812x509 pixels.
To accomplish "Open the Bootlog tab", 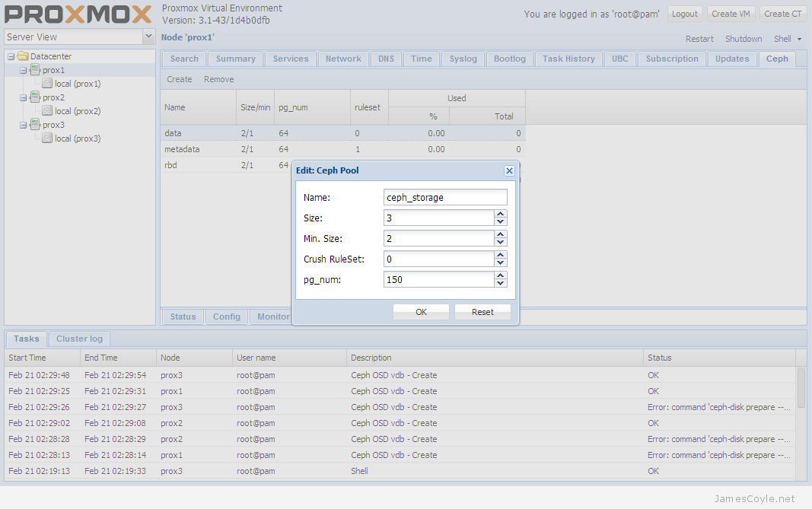I will (x=510, y=59).
